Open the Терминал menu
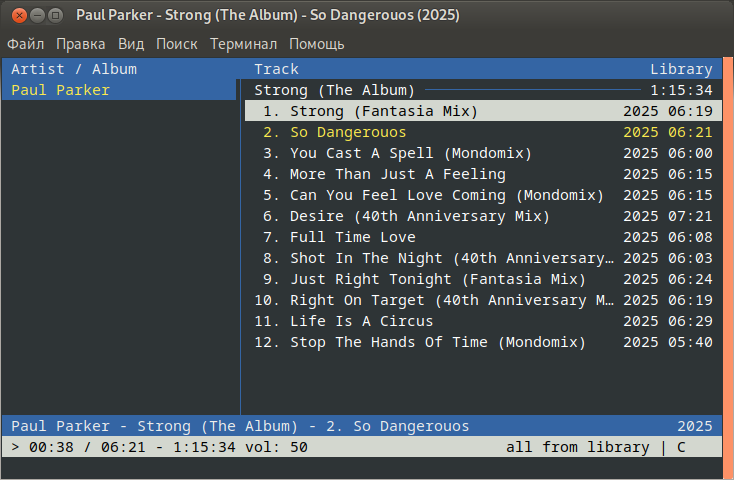Viewport: 734px width, 480px height. click(243, 44)
